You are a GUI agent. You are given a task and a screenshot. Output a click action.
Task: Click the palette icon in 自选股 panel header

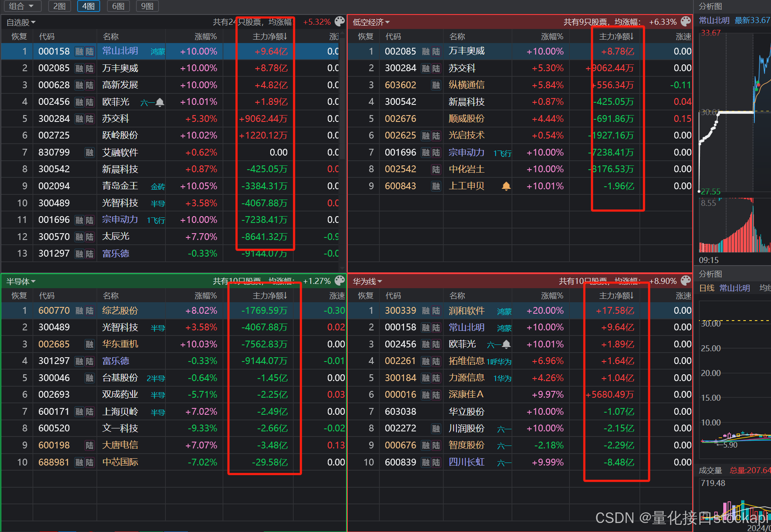339,21
